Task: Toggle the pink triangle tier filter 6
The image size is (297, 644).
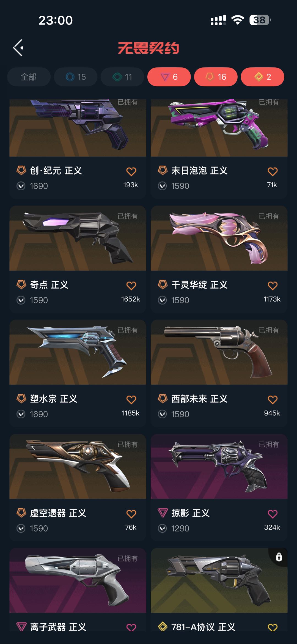Action: (x=169, y=77)
